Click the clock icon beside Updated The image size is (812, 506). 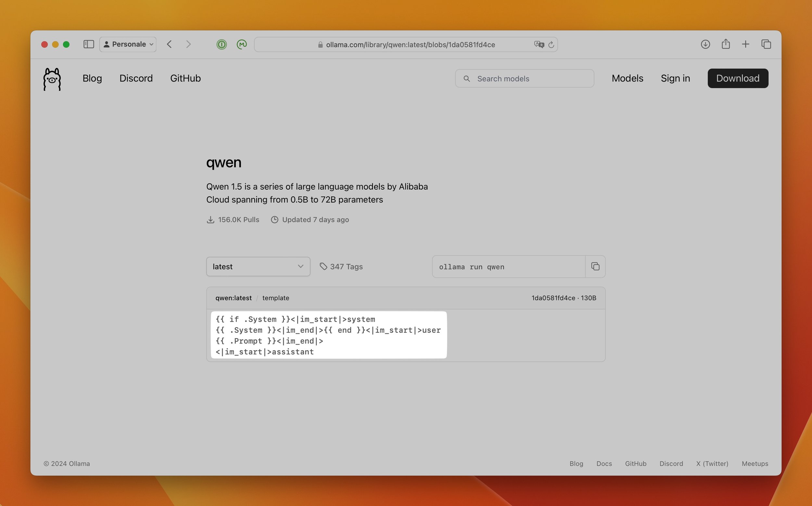pyautogui.click(x=274, y=220)
